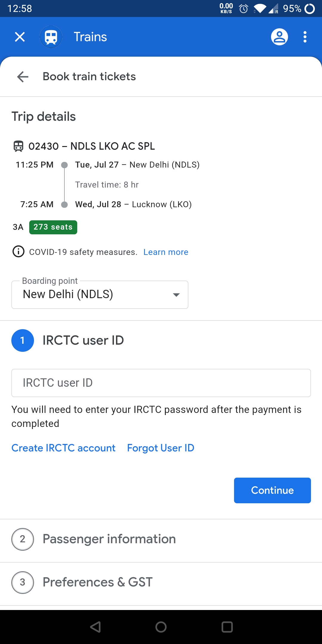Open the Boarding point dropdown

[100, 295]
